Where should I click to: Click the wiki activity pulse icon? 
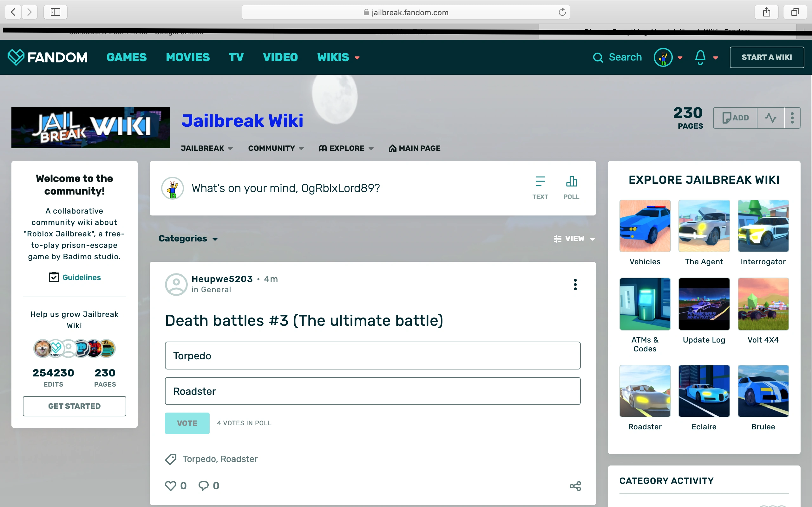(770, 118)
